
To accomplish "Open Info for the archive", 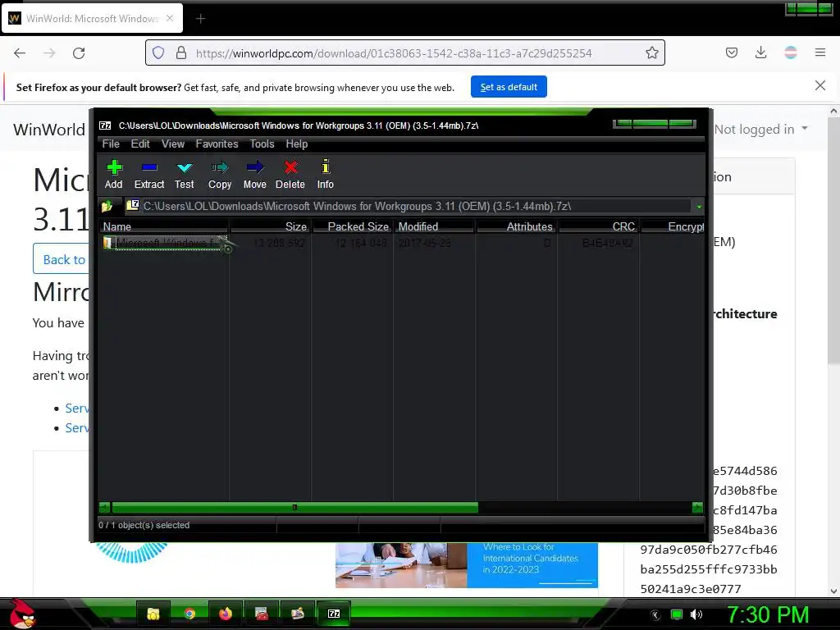I will [325, 174].
